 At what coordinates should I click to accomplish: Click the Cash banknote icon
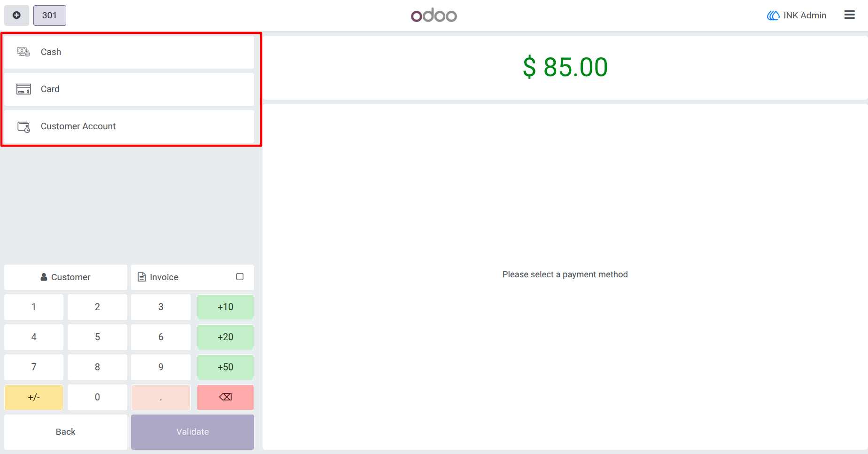point(23,52)
